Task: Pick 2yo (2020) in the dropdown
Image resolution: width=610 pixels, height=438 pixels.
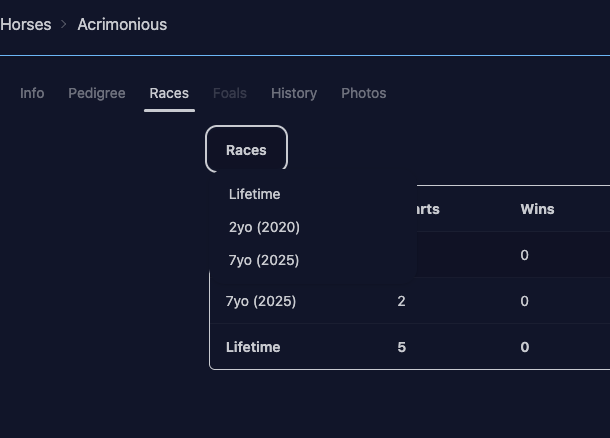Action: [x=264, y=227]
